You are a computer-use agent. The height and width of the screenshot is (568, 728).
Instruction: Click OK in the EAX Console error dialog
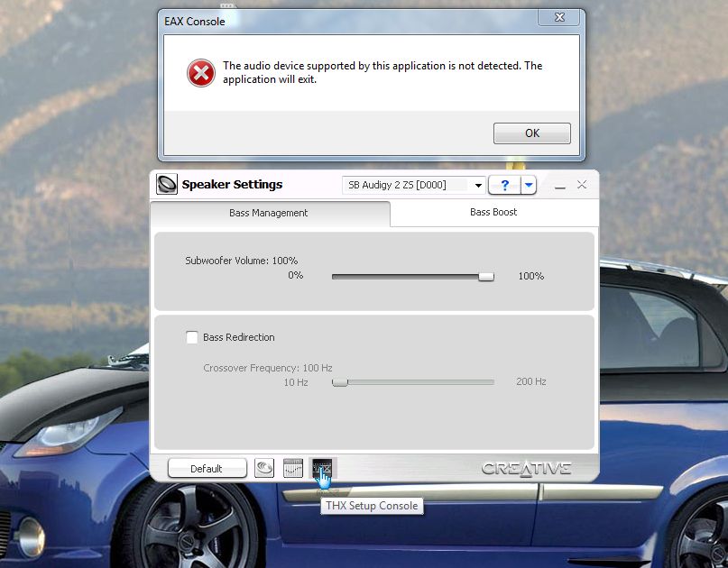tap(531, 133)
